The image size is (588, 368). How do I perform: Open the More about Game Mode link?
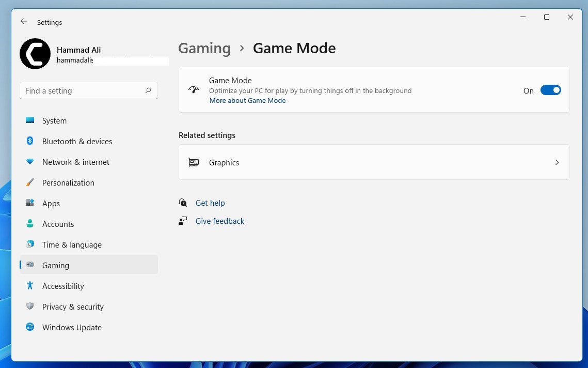point(247,101)
